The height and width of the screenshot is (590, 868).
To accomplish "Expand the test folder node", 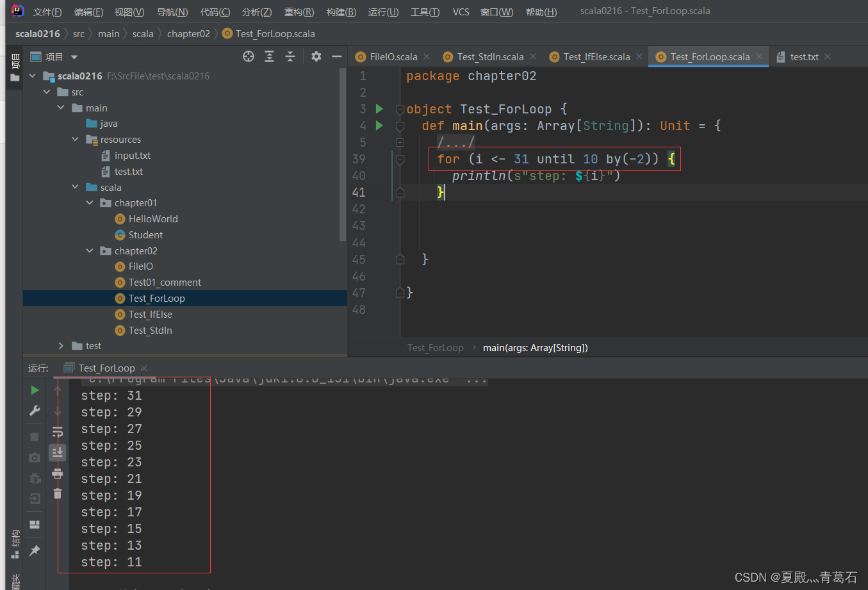I will tap(61, 346).
